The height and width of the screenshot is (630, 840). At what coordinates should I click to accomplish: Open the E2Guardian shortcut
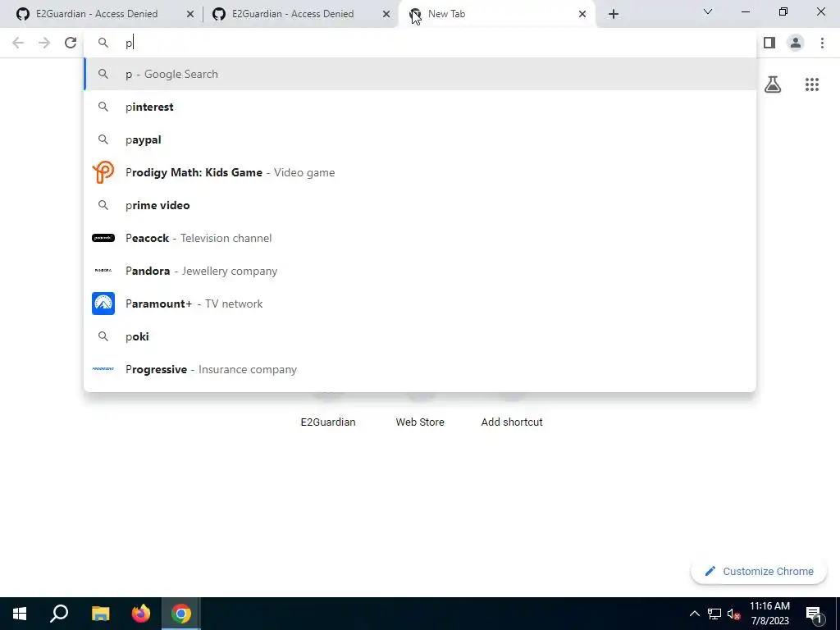(328, 422)
